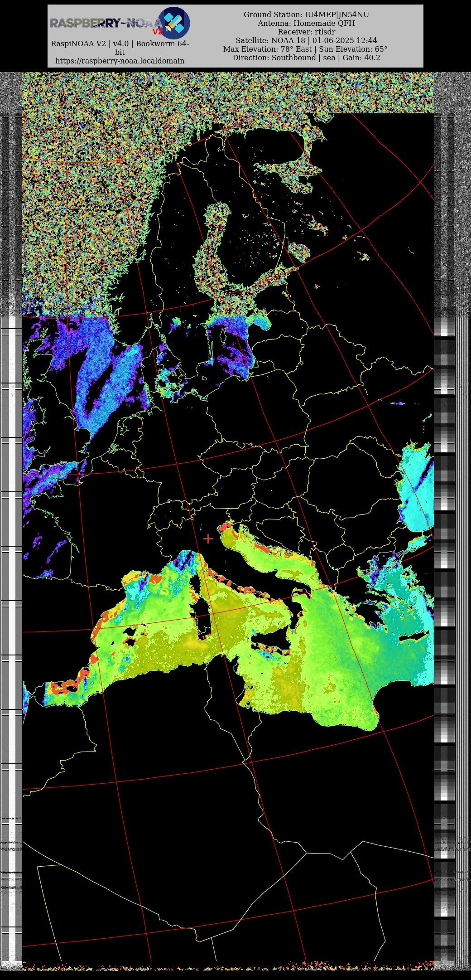Select the Ground Station IU4MEP|JN54NU line

pyautogui.click(x=306, y=15)
